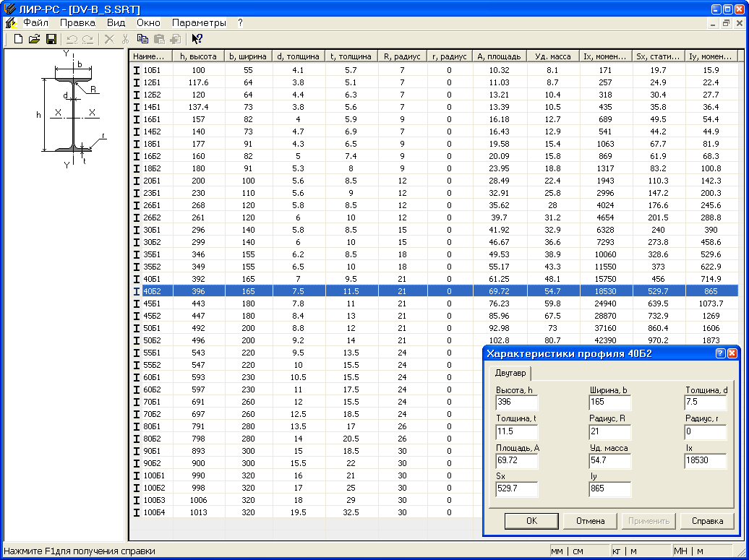Sort by the A, площадь column header
Image resolution: width=749 pixels, height=560 pixels.
499,56
